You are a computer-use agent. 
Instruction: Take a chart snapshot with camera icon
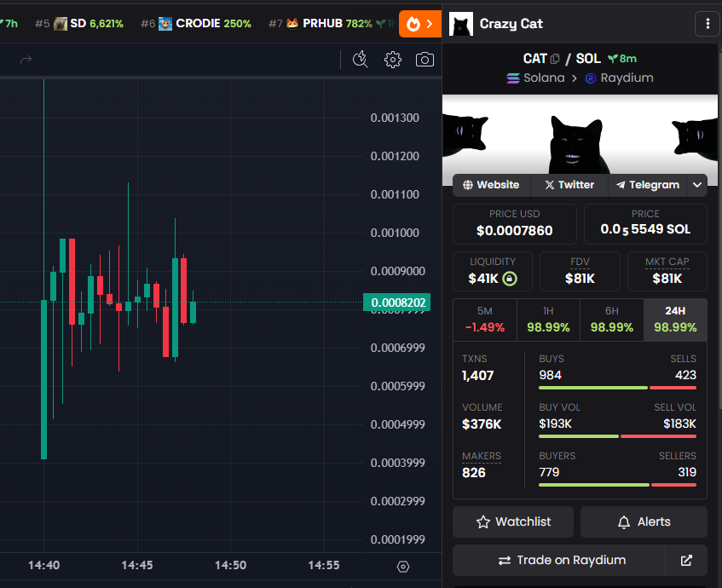click(425, 60)
